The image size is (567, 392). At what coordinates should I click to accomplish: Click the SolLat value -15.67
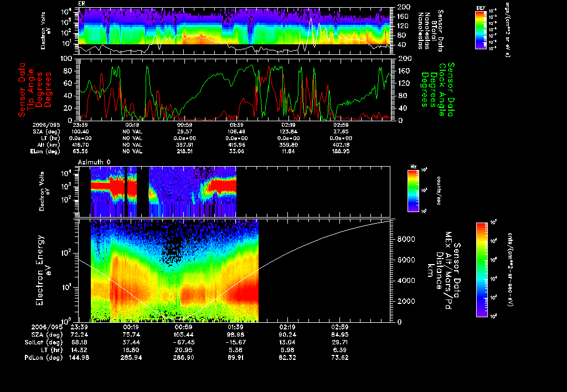click(235, 343)
